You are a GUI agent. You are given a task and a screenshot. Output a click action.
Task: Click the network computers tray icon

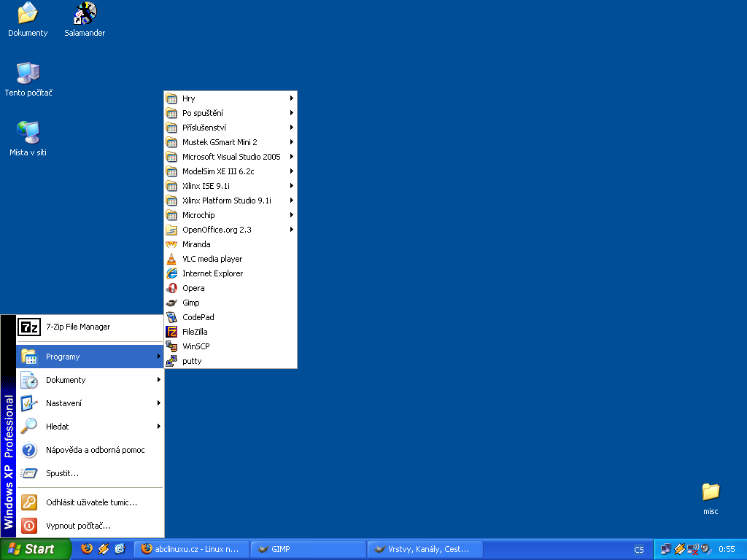point(665,549)
